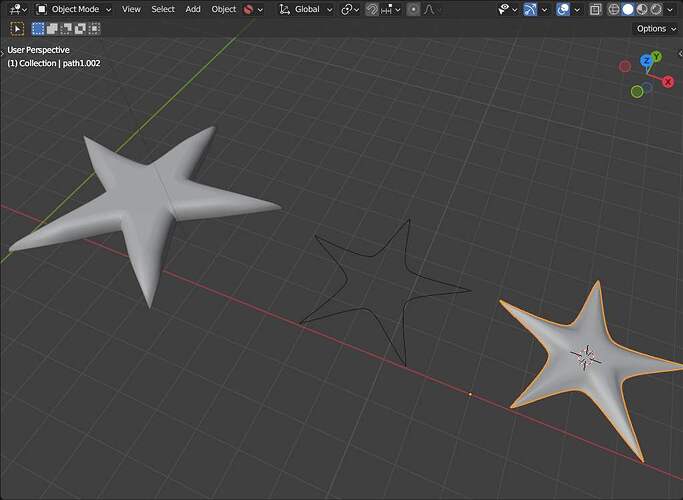Open the Add menu
This screenshot has width=683, height=500.
coord(193,9)
